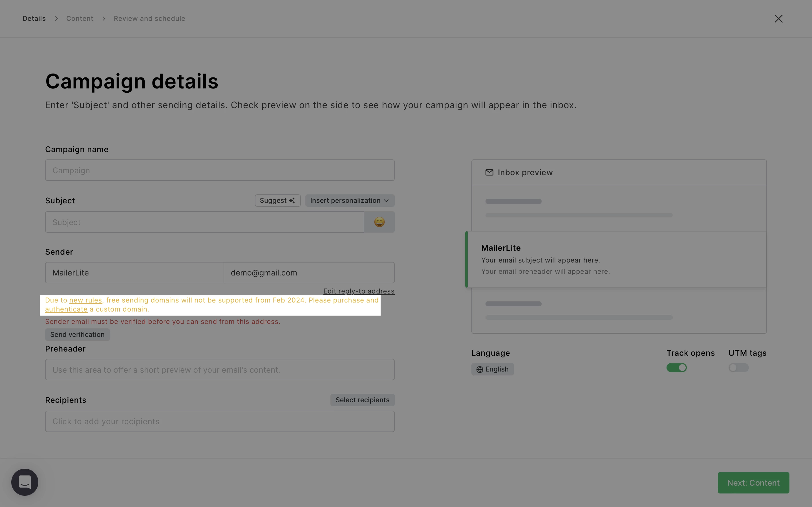Enable the UTM tags toggle

pyautogui.click(x=738, y=368)
